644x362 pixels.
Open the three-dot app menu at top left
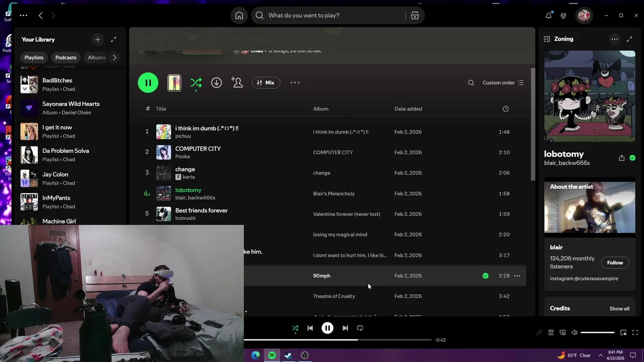coord(24,16)
